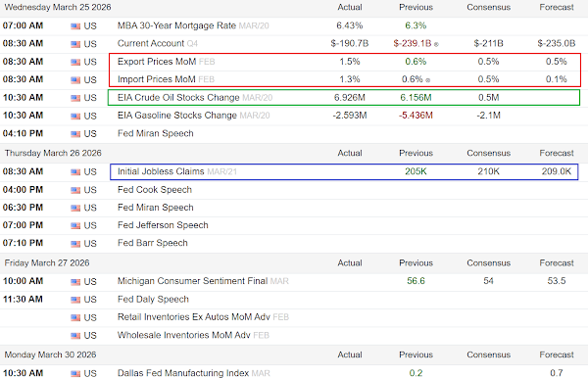This screenshot has height=378, width=588.
Task: Click the revision marker beside Current Account previous value
Action: (436, 45)
